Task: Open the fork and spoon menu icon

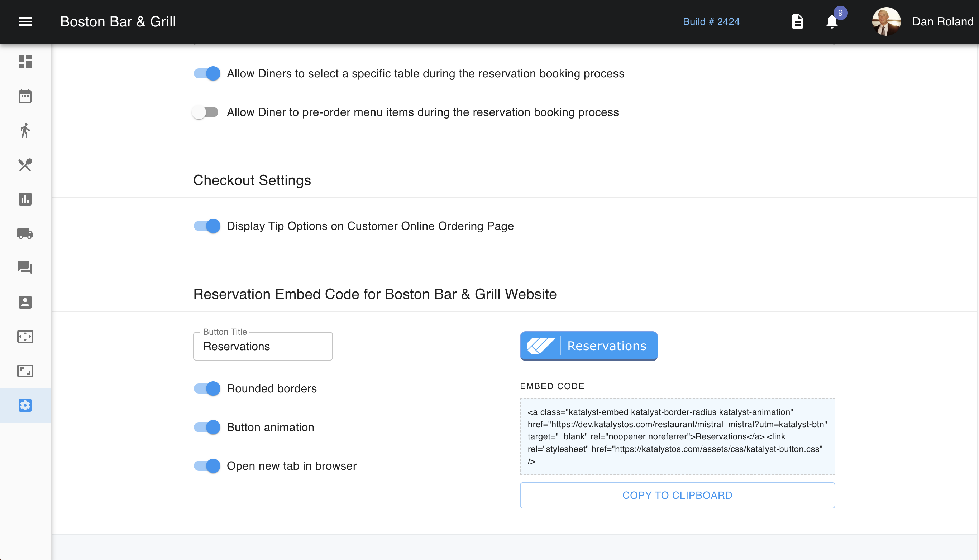Action: pyautogui.click(x=25, y=165)
